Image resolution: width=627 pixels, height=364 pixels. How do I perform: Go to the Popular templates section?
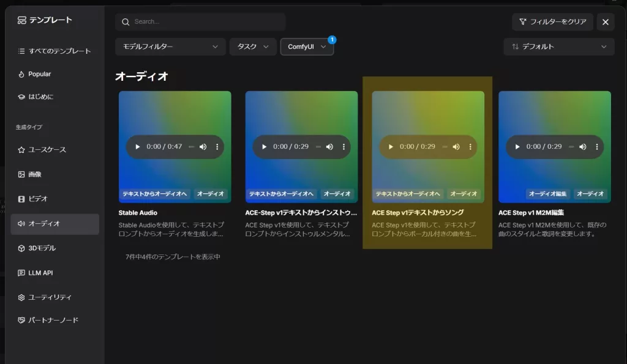pos(40,74)
